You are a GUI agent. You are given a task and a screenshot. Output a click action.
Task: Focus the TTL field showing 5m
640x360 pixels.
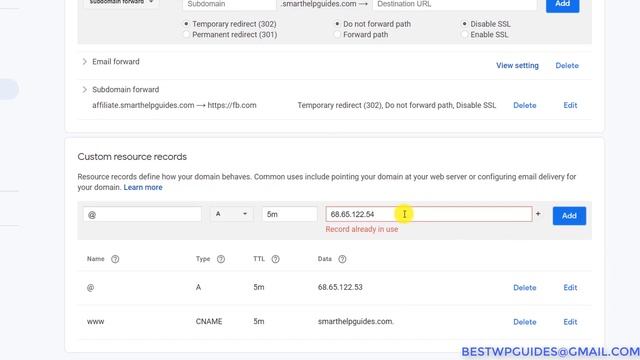coord(289,214)
